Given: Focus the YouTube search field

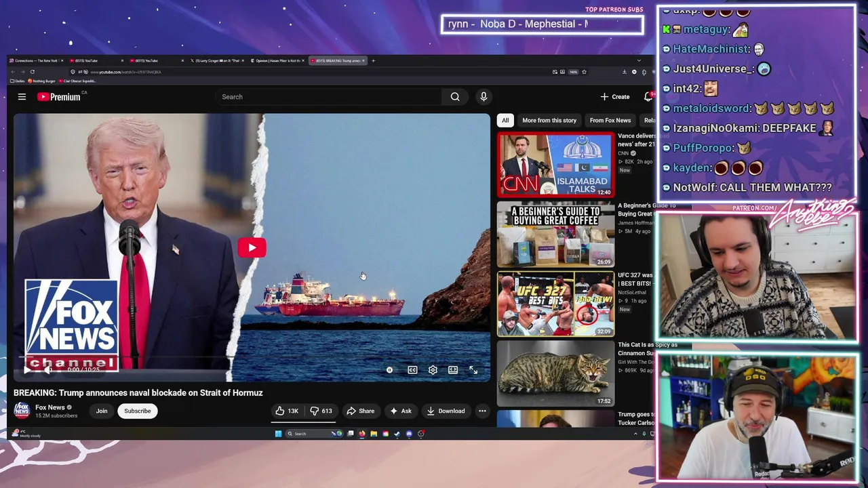Looking at the screenshot, I should pos(328,97).
